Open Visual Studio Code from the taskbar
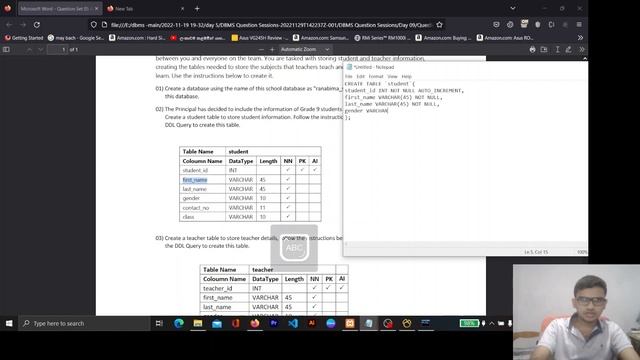The width and height of the screenshot is (640, 360). [293, 323]
